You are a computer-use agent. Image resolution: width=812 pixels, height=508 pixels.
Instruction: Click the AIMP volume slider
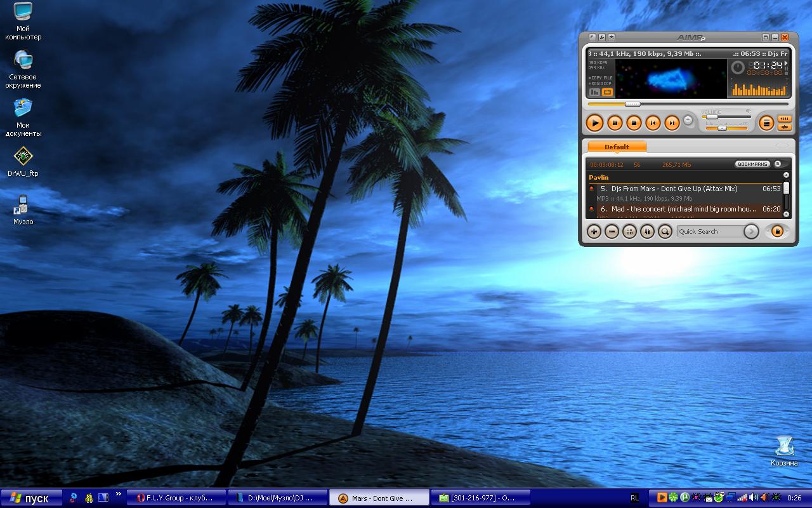726,117
